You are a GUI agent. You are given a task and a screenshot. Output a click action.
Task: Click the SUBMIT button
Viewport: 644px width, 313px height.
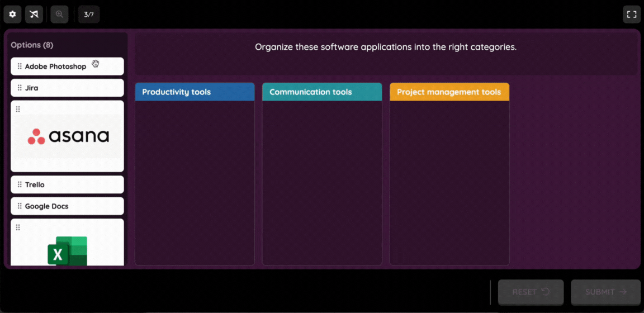pos(606,292)
